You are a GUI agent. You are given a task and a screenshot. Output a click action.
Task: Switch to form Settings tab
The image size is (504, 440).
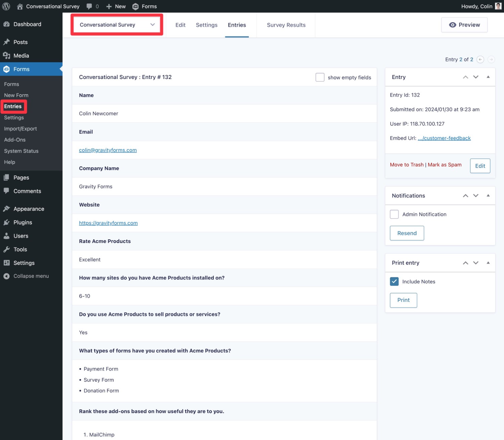207,25
